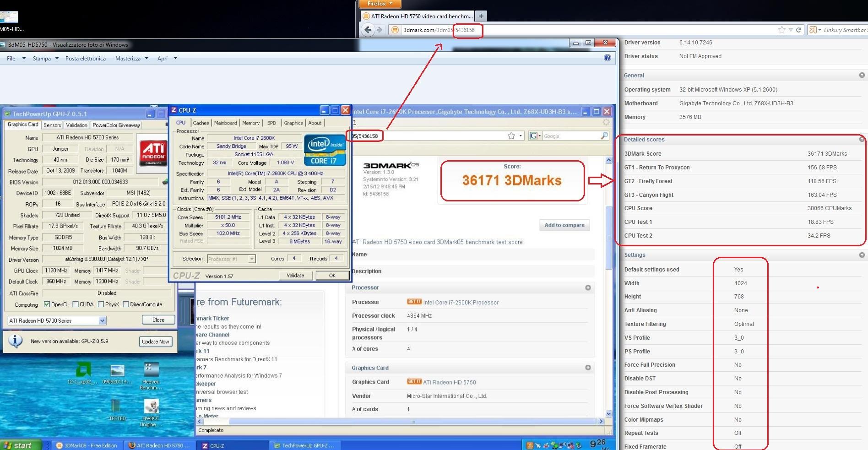Open Windows photo viewer help icon
868x450 pixels.
click(607, 58)
